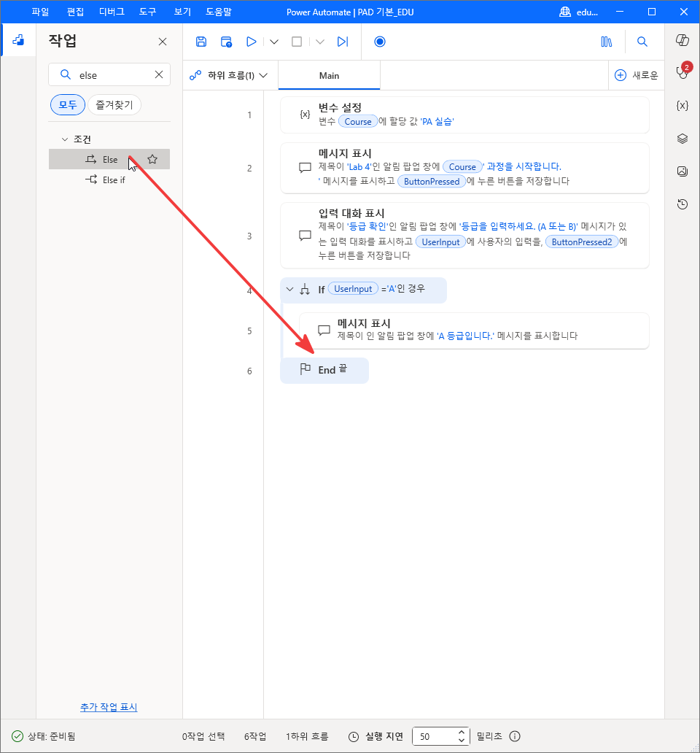Maximize the Power Automate window
Viewport: 700px width, 753px height.
(652, 12)
